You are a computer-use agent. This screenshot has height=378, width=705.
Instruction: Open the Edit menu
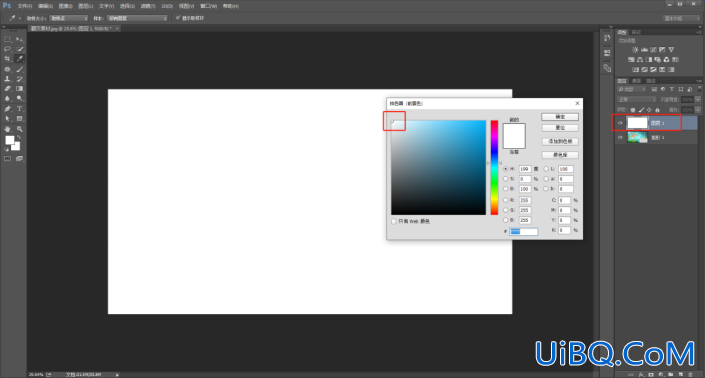(x=45, y=6)
